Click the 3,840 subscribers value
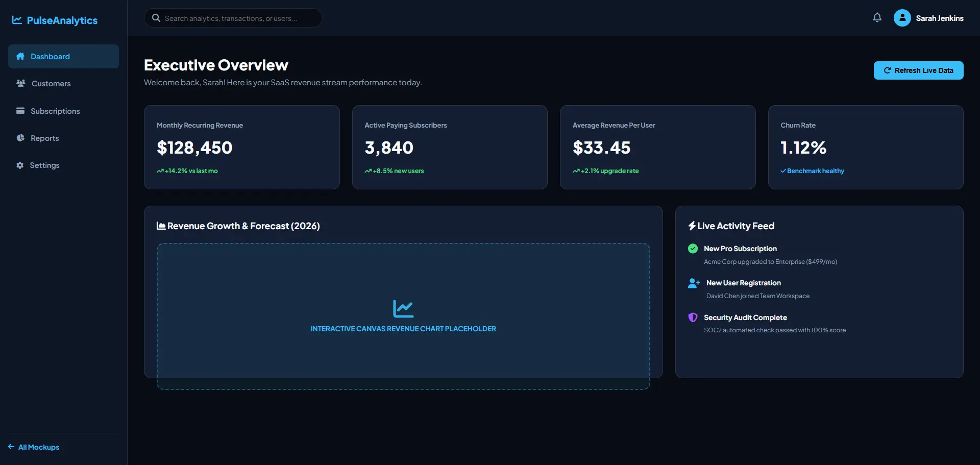This screenshot has height=465, width=980. 389,148
